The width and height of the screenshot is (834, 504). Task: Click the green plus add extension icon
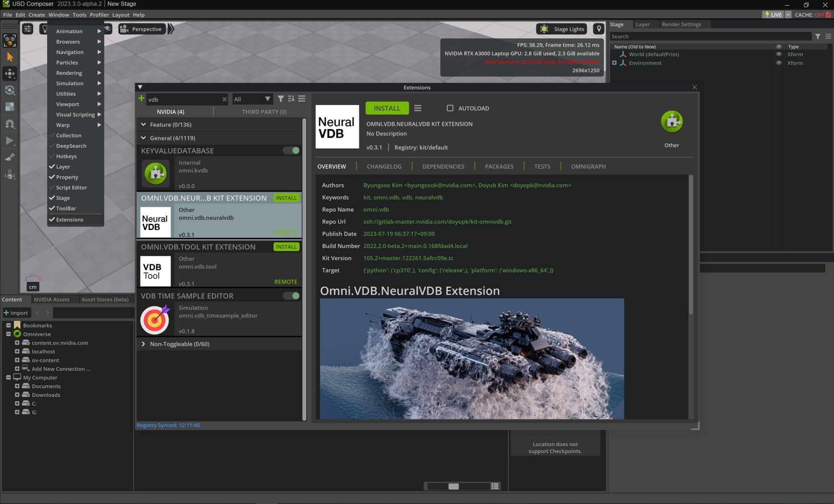coord(141,98)
